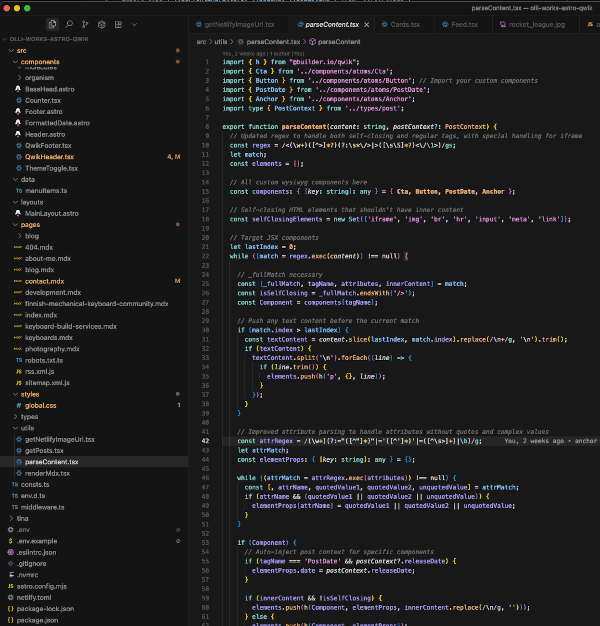
Task: Open development.mdx file
Action: (x=53, y=293)
